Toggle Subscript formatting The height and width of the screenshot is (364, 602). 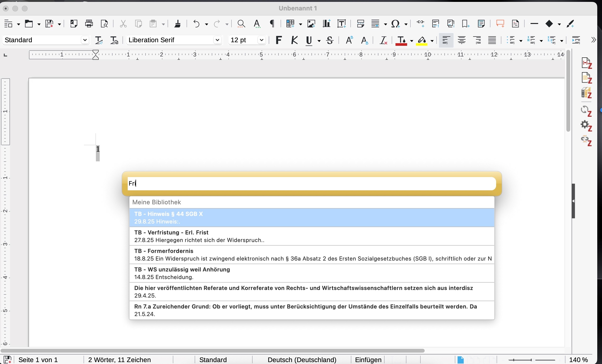click(365, 40)
